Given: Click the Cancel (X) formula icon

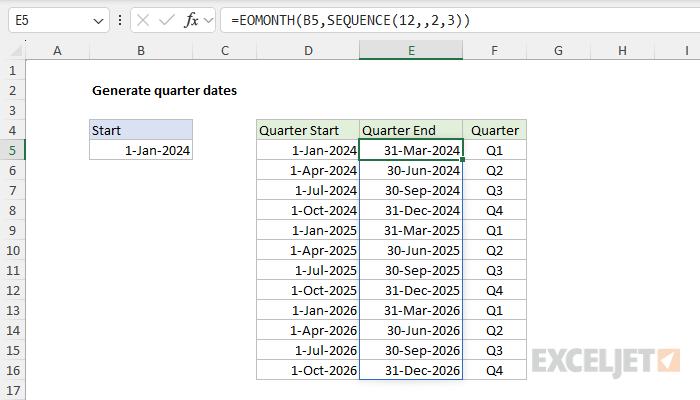Looking at the screenshot, I should click(x=143, y=20).
